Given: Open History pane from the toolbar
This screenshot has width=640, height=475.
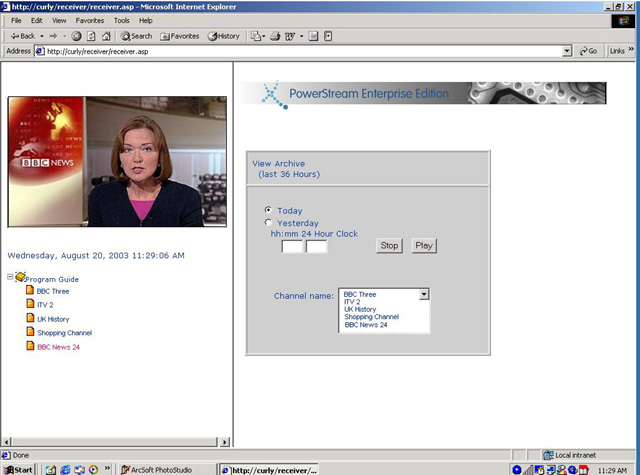Looking at the screenshot, I should click(x=224, y=36).
